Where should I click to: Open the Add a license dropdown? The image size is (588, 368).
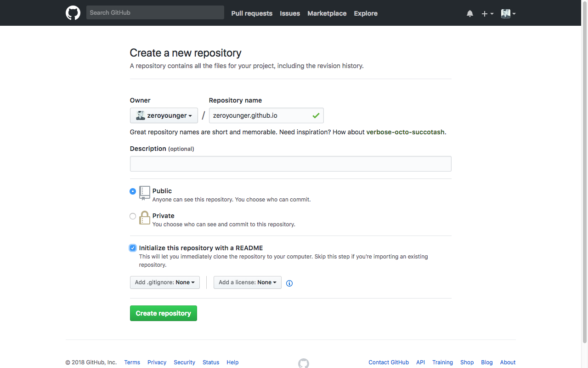[x=248, y=282]
